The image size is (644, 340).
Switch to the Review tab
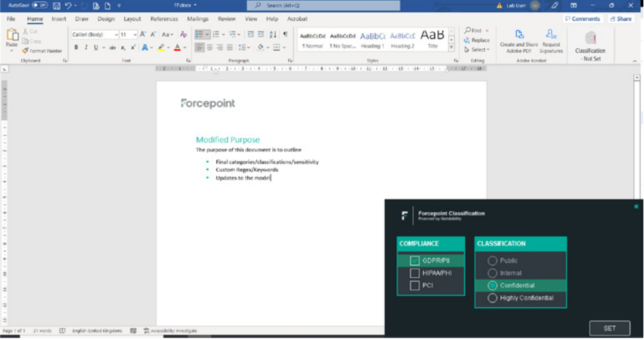(x=226, y=19)
